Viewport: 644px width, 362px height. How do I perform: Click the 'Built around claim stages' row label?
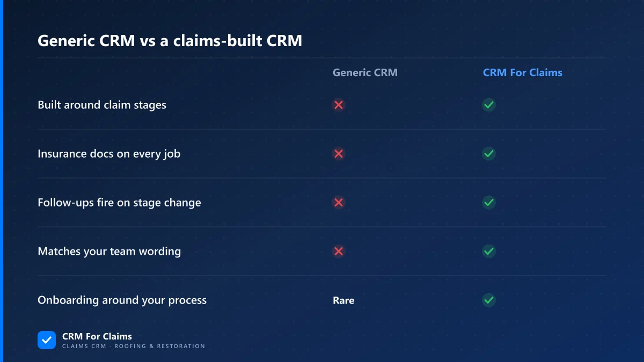[x=102, y=105]
